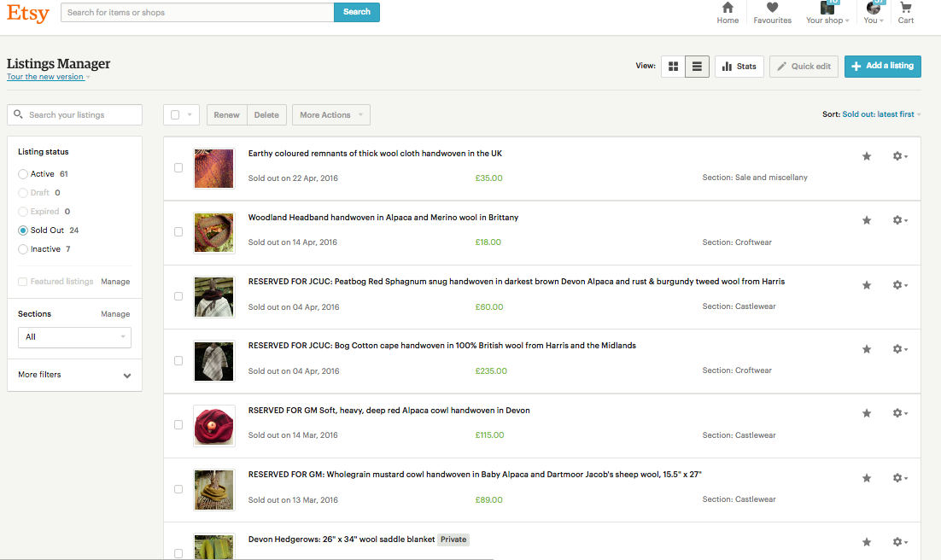Open the You account menu
The height and width of the screenshot is (560, 941).
tap(874, 13)
